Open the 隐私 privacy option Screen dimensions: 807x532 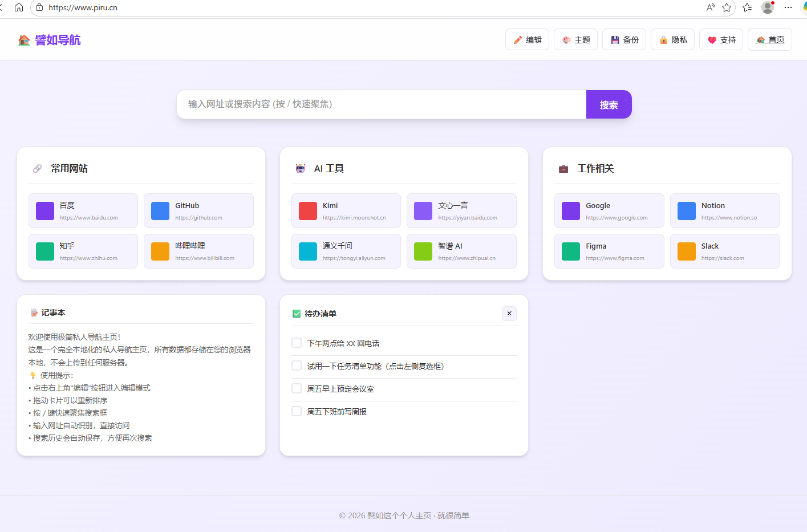[673, 40]
